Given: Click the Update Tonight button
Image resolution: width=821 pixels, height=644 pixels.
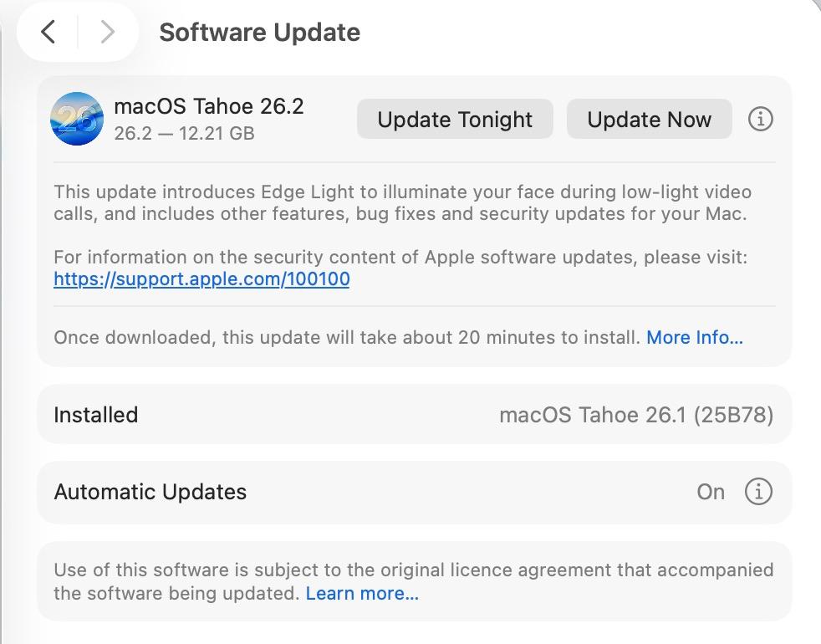Looking at the screenshot, I should coord(455,119).
